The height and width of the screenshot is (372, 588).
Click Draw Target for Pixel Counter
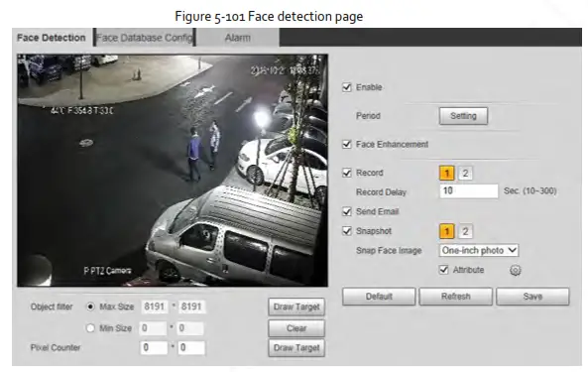pyautogui.click(x=296, y=348)
